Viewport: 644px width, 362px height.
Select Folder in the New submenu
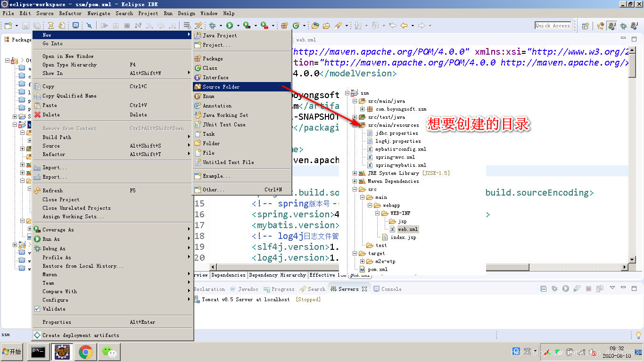point(242,143)
